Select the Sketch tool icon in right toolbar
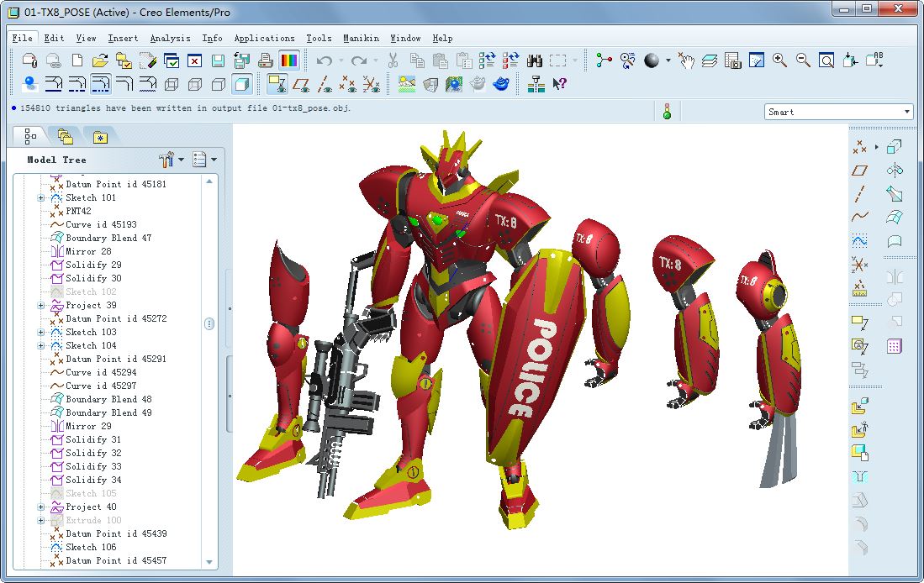924x583 pixels. (x=860, y=241)
